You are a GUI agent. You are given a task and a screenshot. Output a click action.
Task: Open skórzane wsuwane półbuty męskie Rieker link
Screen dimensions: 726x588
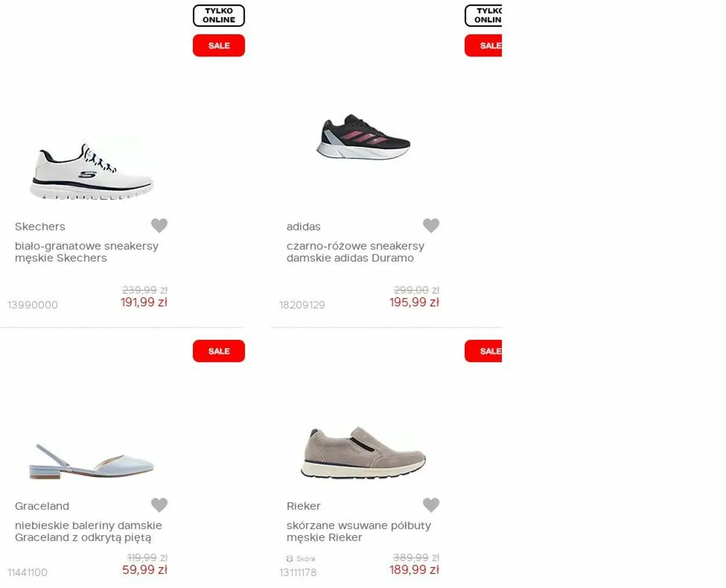coord(359,531)
